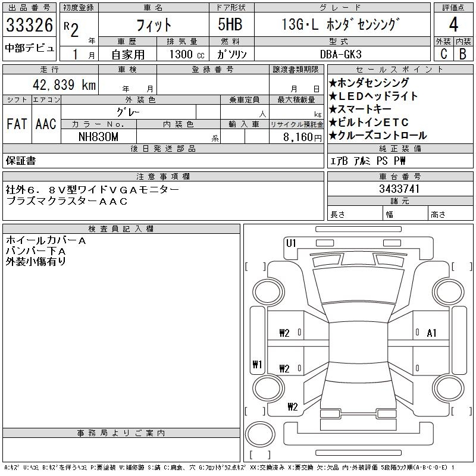Image resolution: width=476 pixels, height=476 pixels.
Task: Click the W1 marker on car diagram
Action: coord(257,365)
